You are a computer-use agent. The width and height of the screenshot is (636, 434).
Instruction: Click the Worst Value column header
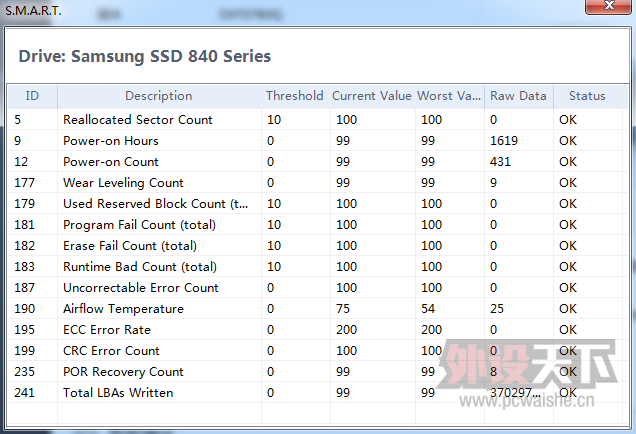click(x=449, y=96)
